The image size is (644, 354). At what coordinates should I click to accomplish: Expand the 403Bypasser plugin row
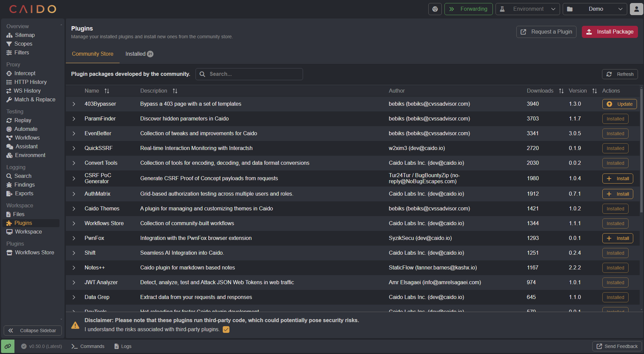[x=74, y=104]
